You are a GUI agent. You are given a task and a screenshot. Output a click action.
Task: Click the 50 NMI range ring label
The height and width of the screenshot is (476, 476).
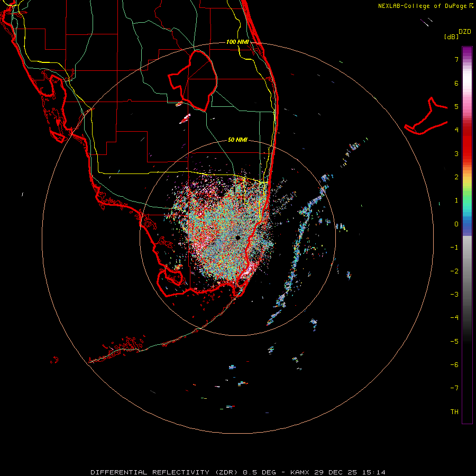pos(237,140)
